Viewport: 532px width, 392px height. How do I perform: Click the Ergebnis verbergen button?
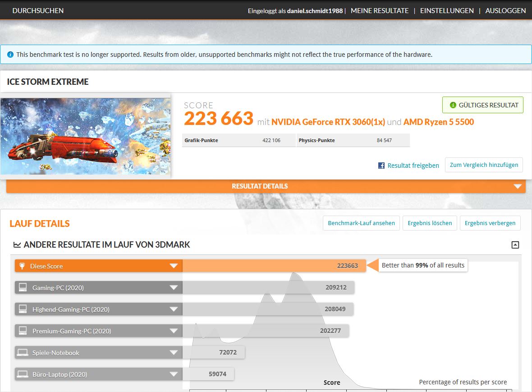tap(490, 223)
